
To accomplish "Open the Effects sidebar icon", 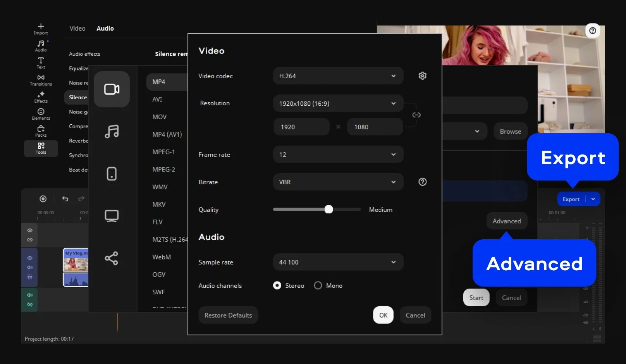I will (41, 97).
